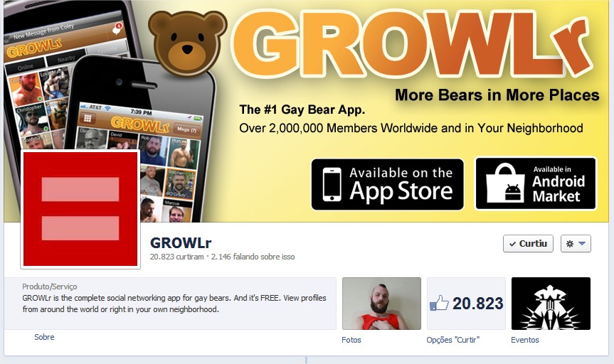Click the checkmark in Curtiu button
This screenshot has height=364, width=614.
click(x=512, y=244)
